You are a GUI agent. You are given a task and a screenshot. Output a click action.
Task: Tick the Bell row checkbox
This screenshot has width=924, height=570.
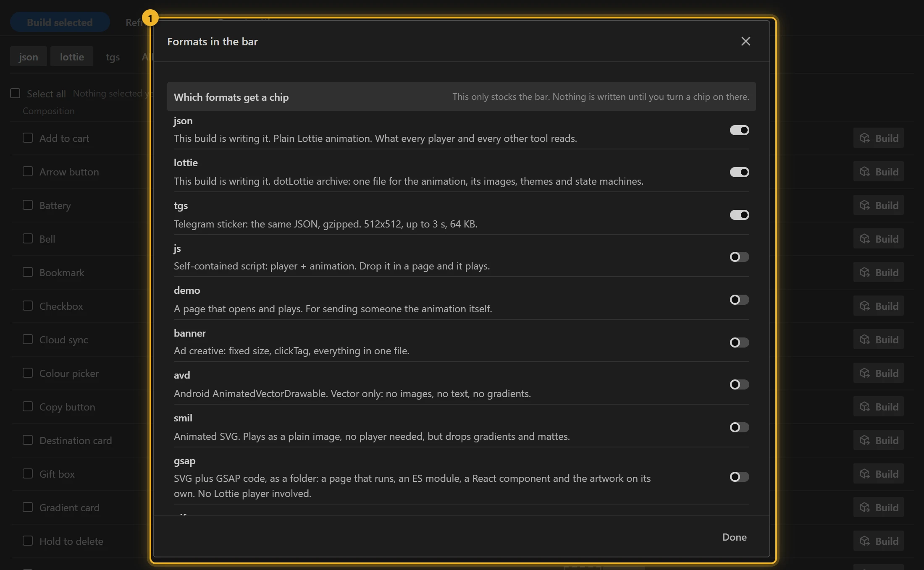tap(28, 238)
